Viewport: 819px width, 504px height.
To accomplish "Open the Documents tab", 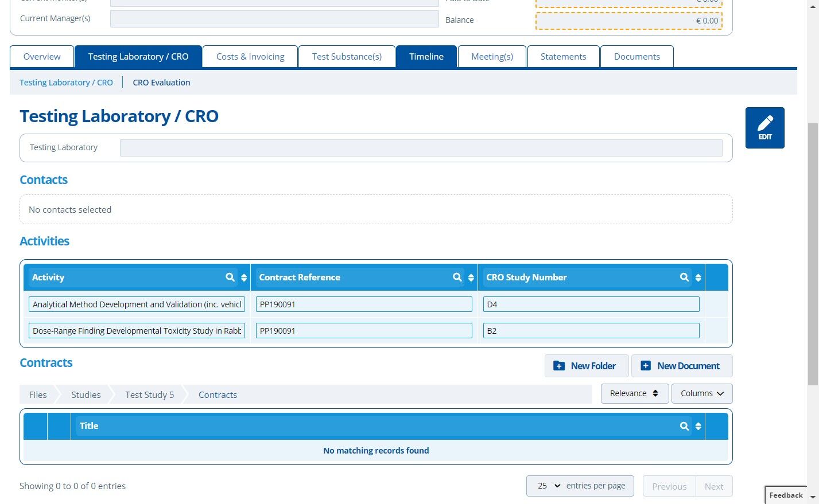I will (636, 57).
